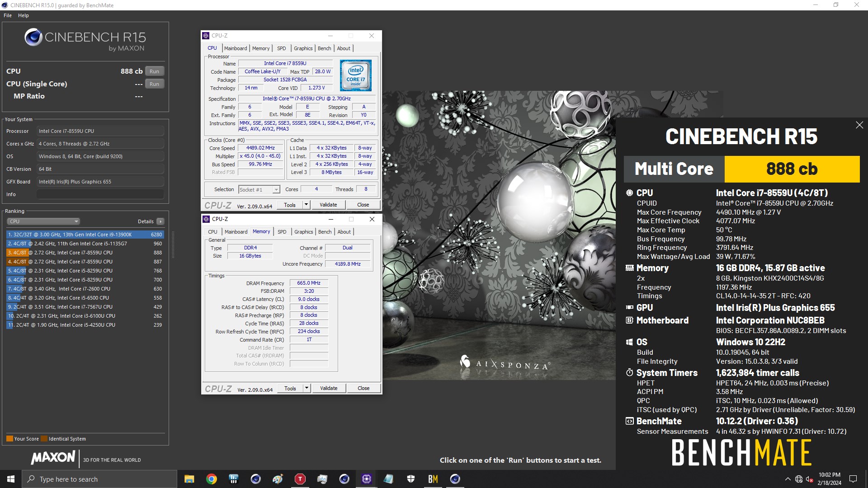The height and width of the screenshot is (488, 868).
Task: Click the network globe tray icon
Action: (799, 479)
